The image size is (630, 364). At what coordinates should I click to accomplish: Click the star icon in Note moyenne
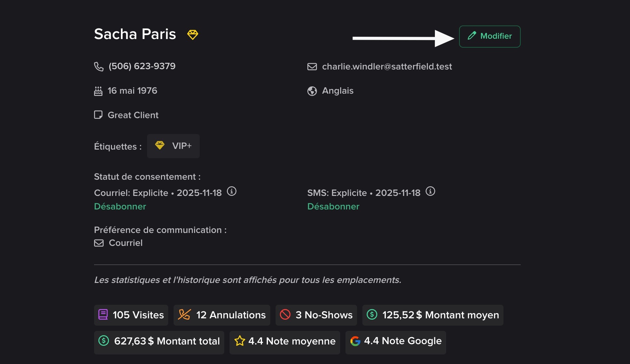point(239,341)
